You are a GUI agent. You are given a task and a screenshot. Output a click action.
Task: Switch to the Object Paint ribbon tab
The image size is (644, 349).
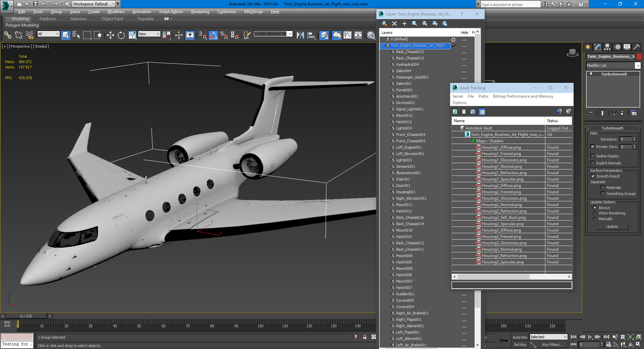point(112,19)
